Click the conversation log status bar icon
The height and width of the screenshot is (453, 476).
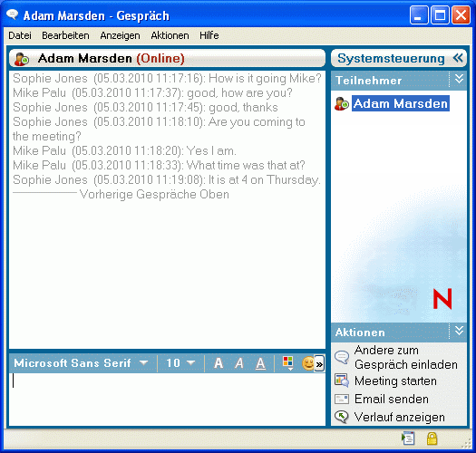click(x=408, y=439)
